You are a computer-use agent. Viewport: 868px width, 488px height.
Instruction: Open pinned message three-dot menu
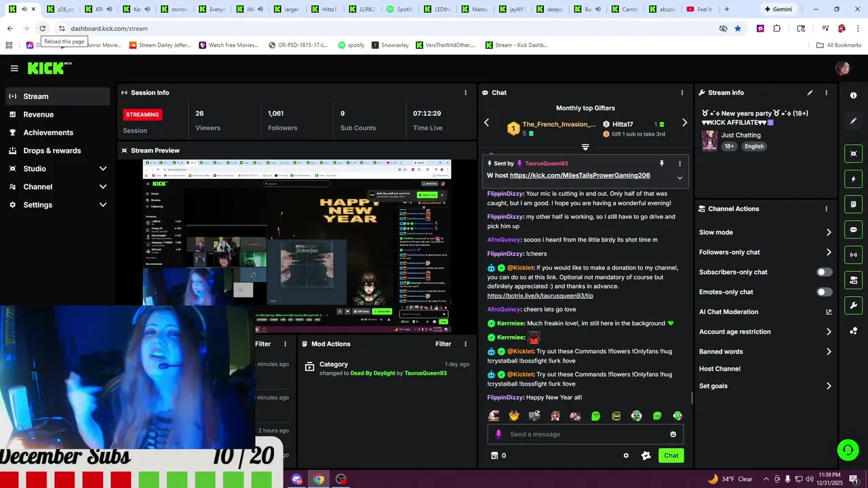coord(679,163)
